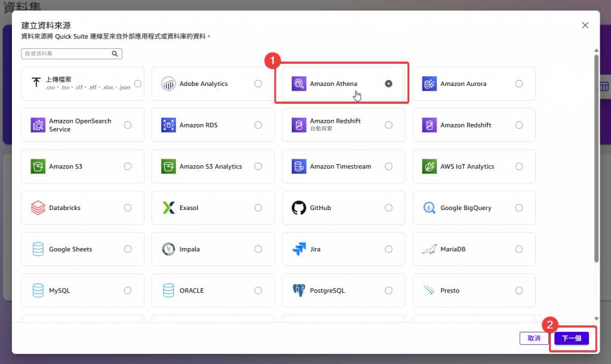Click the dialog's vertical scrollbar thumb
611x364 pixels.
(x=596, y=158)
